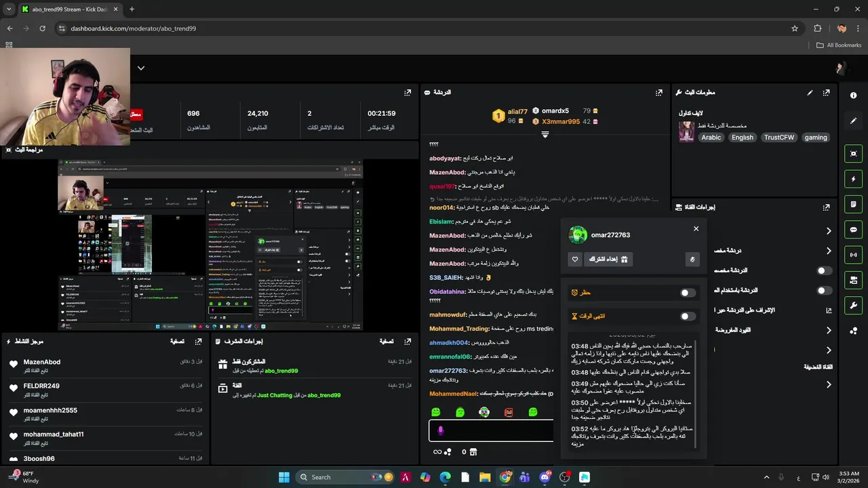Toggle the ban switch for omar272763

[688, 293]
